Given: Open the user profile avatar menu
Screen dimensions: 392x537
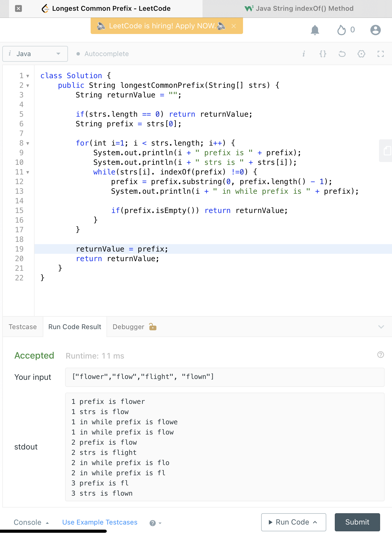Looking at the screenshot, I should coord(376,30).
